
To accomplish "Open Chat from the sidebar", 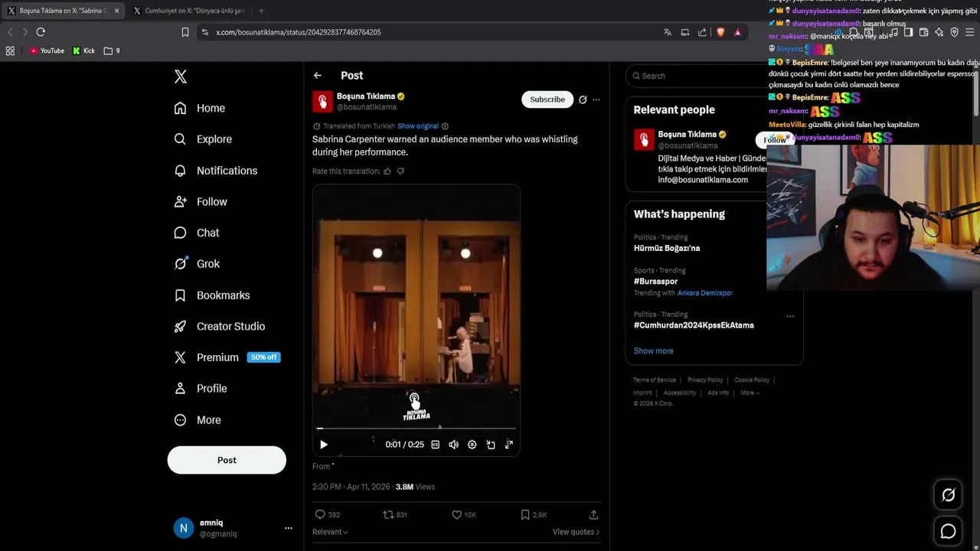I will 197,233.
